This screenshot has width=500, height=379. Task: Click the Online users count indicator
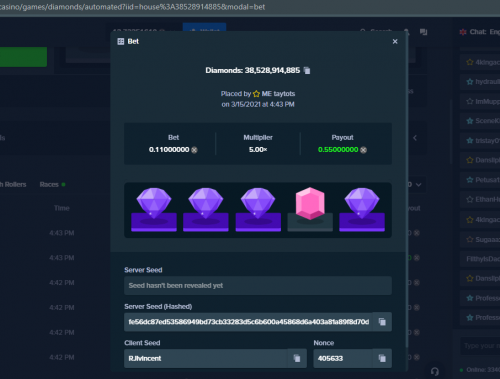(x=480, y=370)
